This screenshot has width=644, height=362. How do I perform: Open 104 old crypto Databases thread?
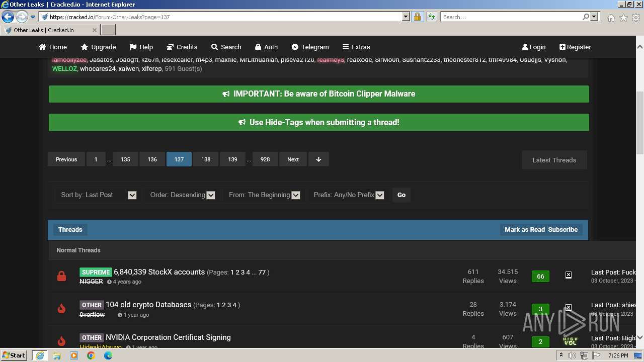(148, 305)
